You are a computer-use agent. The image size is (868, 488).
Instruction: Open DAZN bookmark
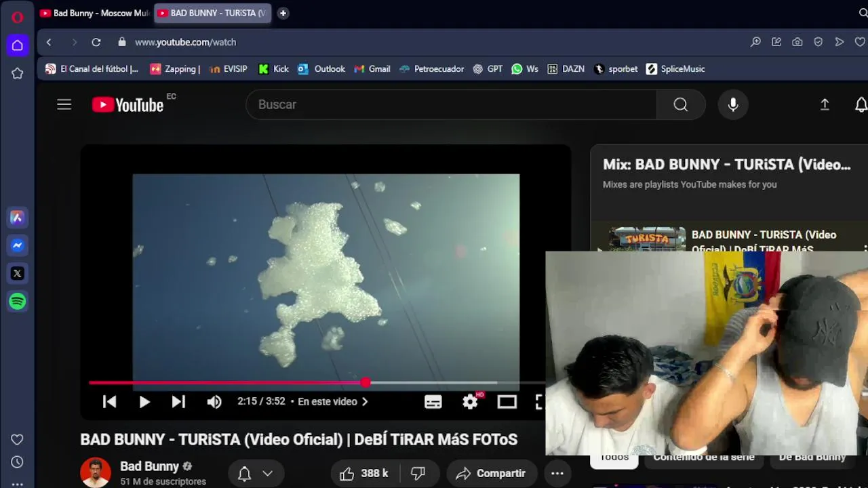point(566,69)
